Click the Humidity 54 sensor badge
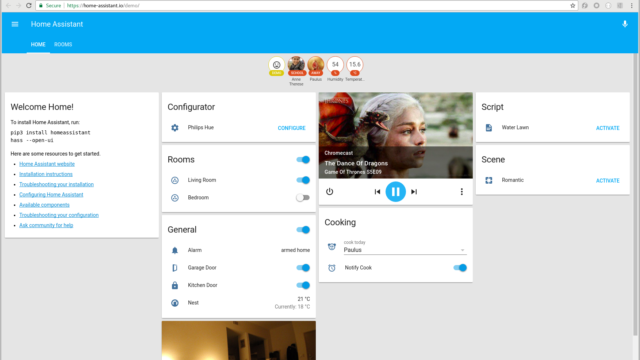 pos(335,66)
